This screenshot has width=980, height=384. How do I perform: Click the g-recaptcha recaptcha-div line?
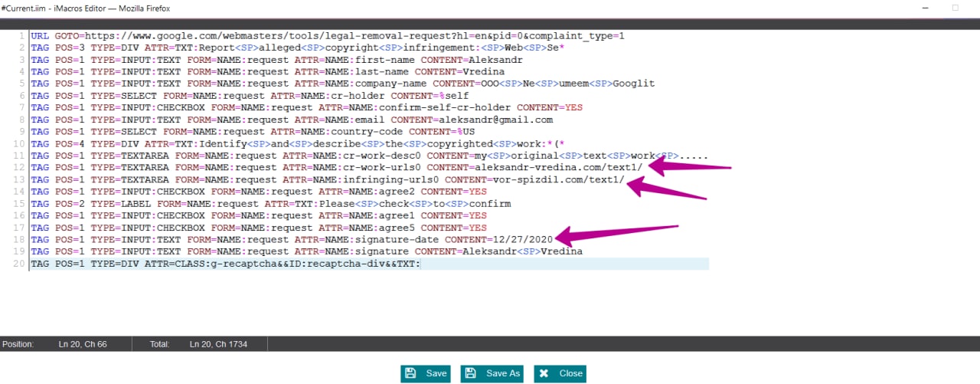point(369,264)
